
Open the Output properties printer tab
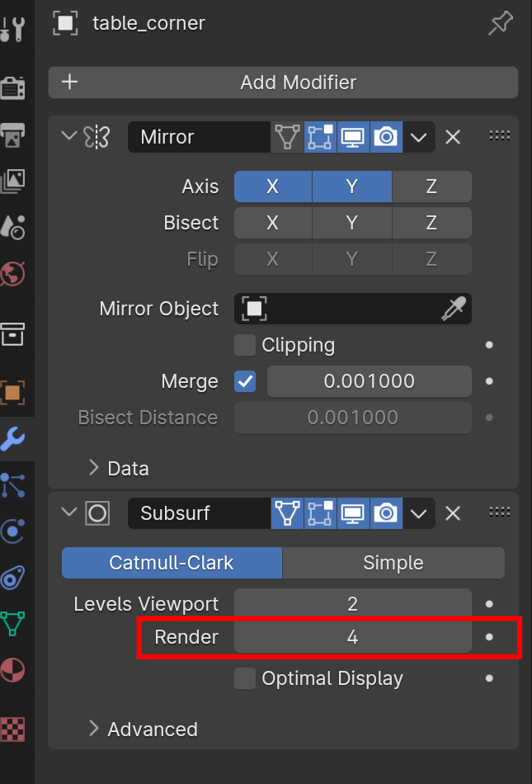(x=14, y=132)
